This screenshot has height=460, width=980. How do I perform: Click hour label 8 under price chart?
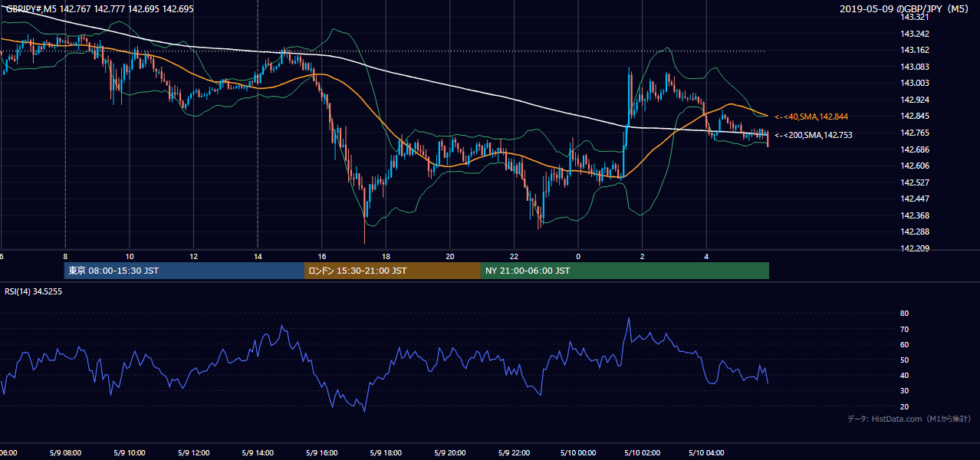click(x=65, y=256)
